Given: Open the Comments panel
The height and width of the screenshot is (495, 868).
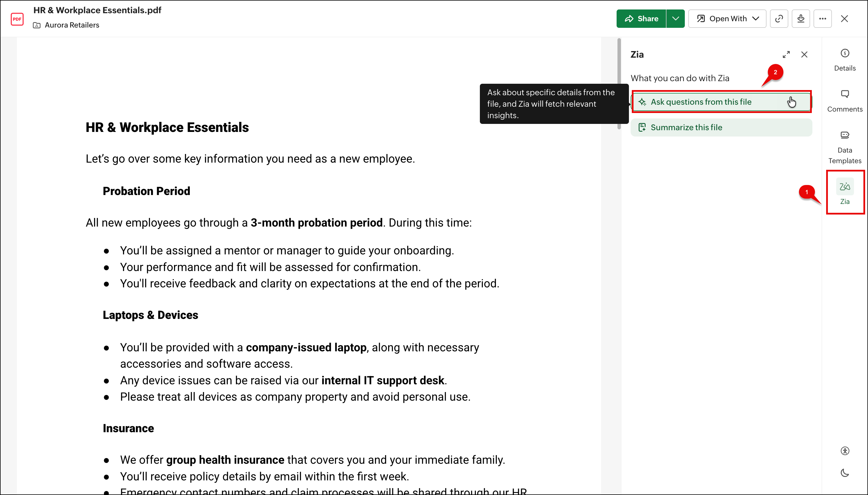Looking at the screenshot, I should 844,101.
